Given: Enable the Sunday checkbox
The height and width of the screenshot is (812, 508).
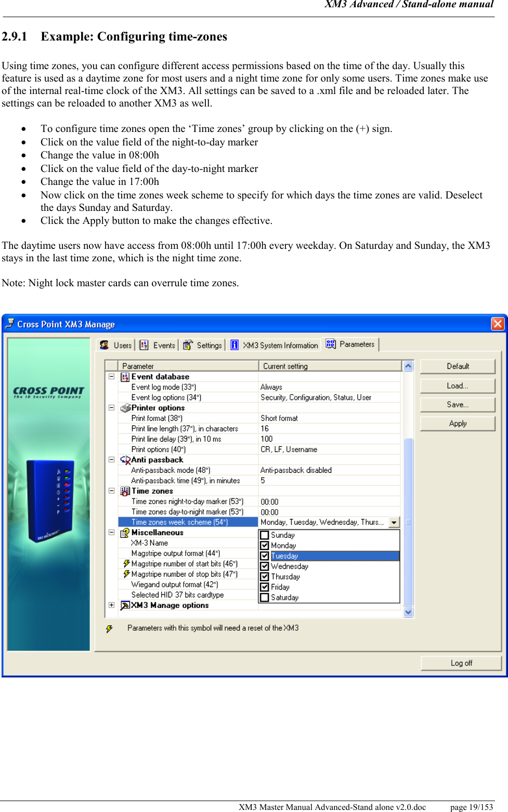Looking at the screenshot, I should point(265,535).
